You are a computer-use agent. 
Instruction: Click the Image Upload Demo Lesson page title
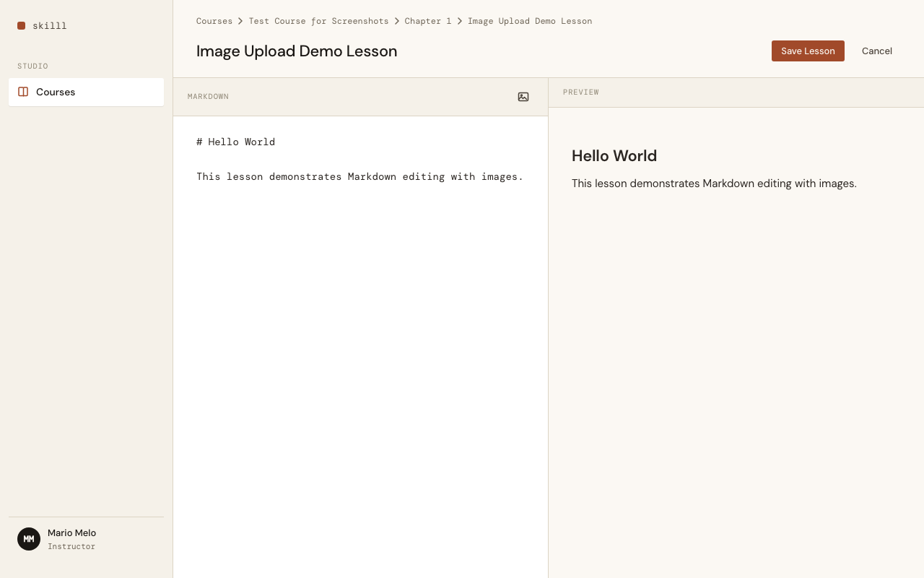click(297, 51)
